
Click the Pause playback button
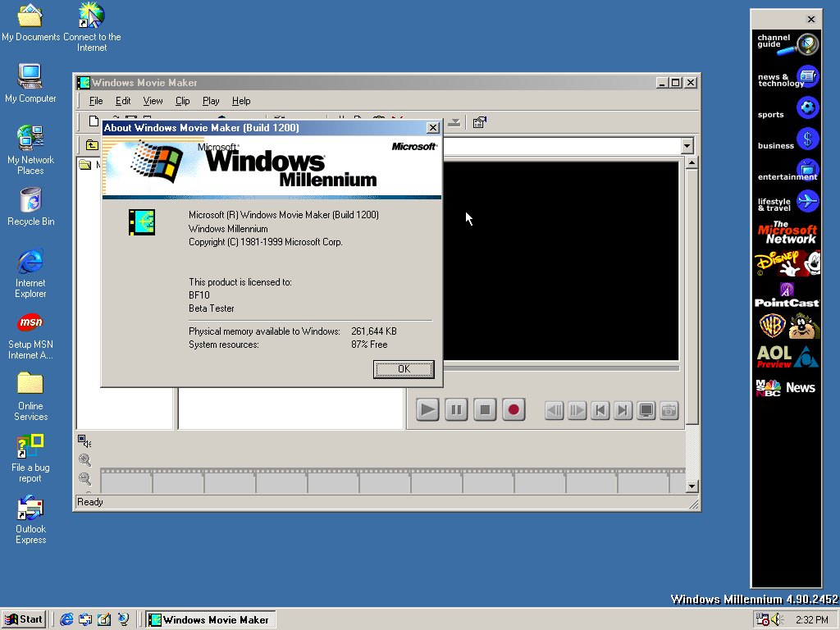click(x=456, y=409)
